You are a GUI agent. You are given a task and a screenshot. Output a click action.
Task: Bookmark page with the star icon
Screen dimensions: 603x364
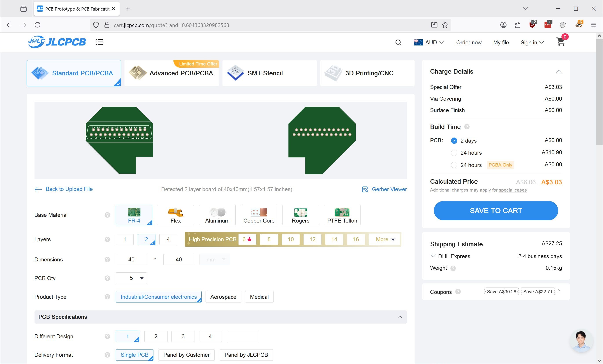pyautogui.click(x=445, y=25)
